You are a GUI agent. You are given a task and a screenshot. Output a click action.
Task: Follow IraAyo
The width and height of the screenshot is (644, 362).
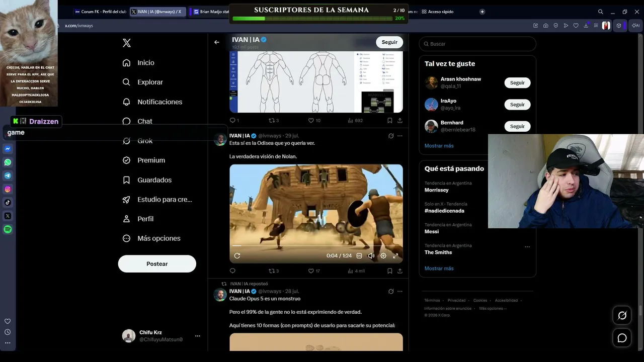(x=517, y=105)
